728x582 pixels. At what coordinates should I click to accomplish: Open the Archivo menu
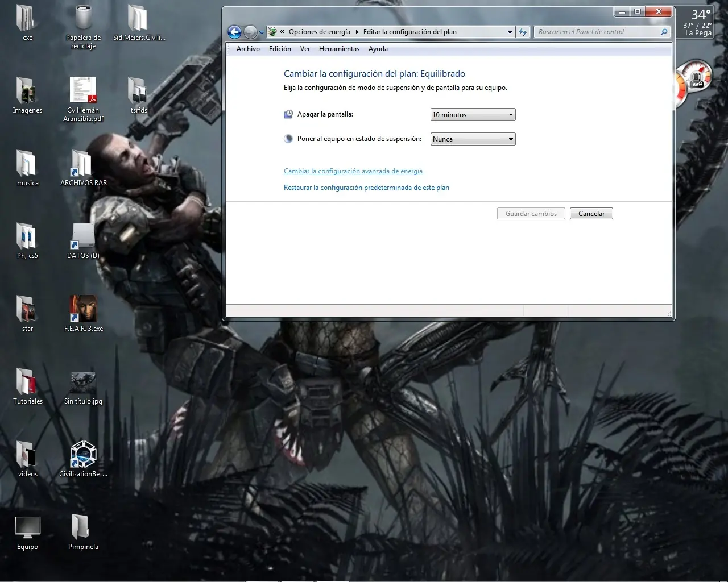point(248,49)
